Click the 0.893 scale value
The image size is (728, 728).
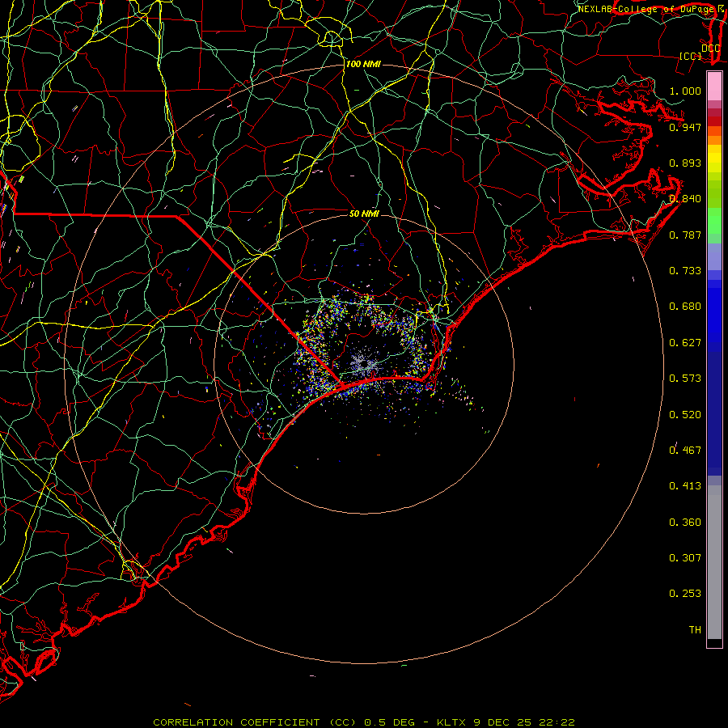tap(685, 163)
